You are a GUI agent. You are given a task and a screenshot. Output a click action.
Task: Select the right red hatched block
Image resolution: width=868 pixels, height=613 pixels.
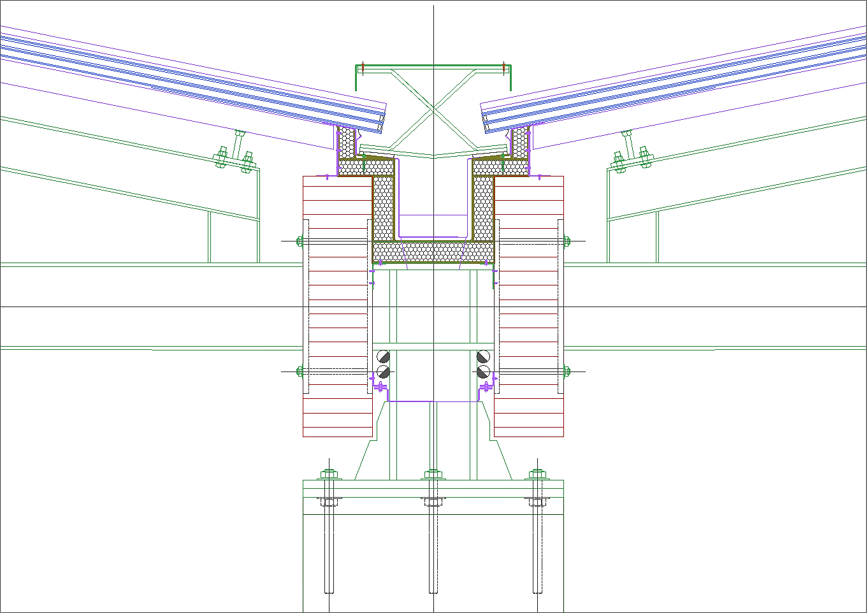[x=530, y=306]
